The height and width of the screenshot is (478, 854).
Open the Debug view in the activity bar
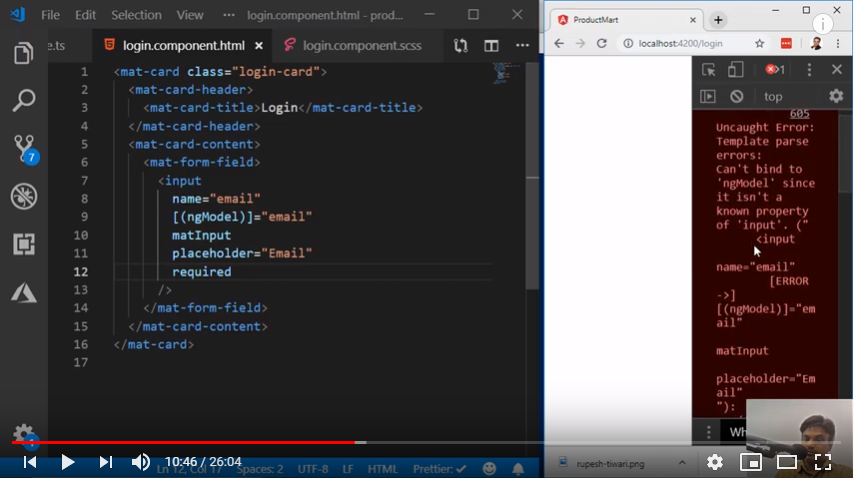pos(24,196)
